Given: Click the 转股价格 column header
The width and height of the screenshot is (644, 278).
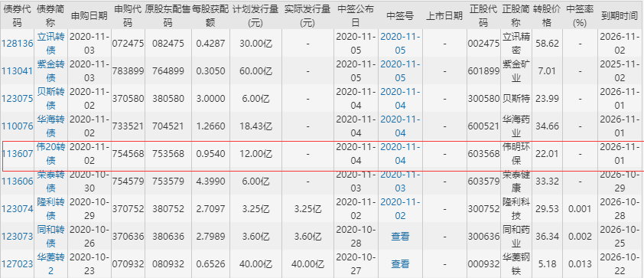Looking at the screenshot, I should point(547,15).
